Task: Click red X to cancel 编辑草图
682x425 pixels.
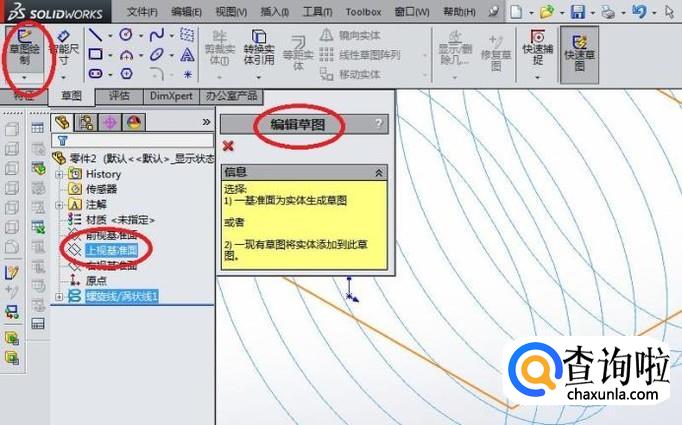Action: [228, 146]
